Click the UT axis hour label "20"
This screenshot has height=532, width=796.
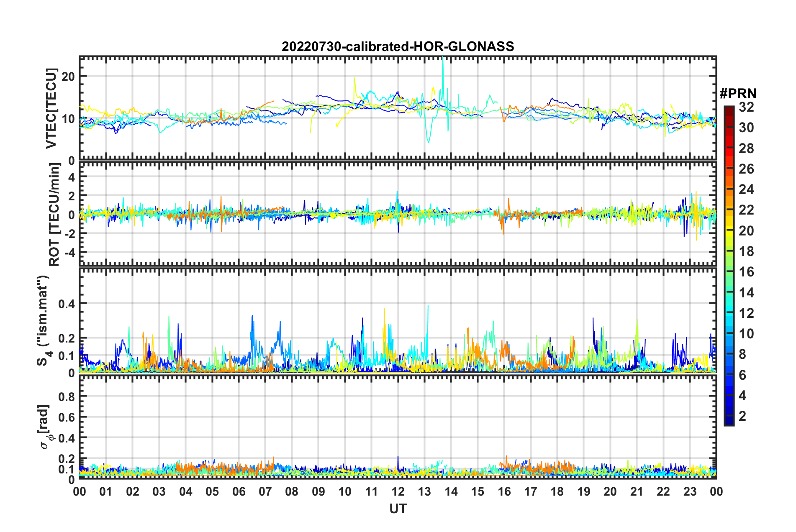click(610, 491)
